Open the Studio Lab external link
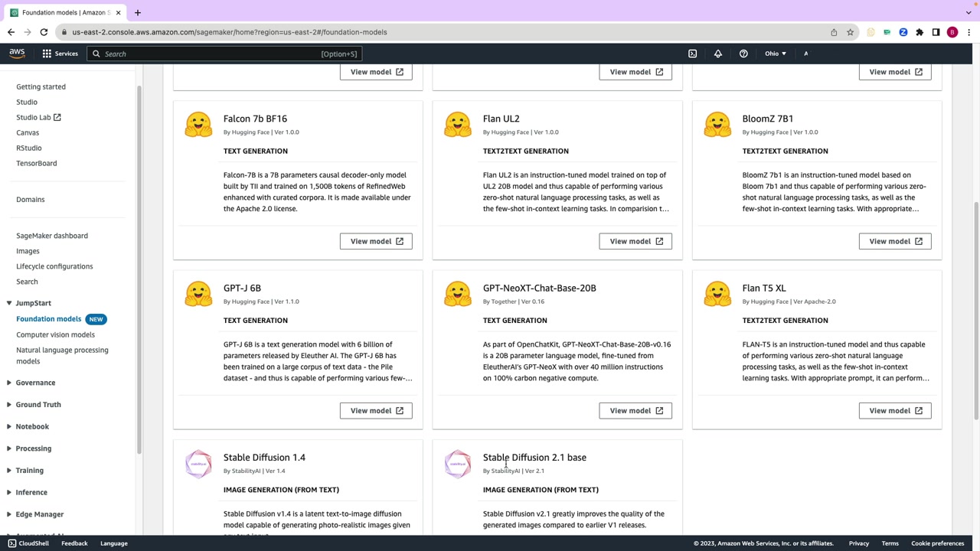This screenshot has width=980, height=551. (x=38, y=117)
